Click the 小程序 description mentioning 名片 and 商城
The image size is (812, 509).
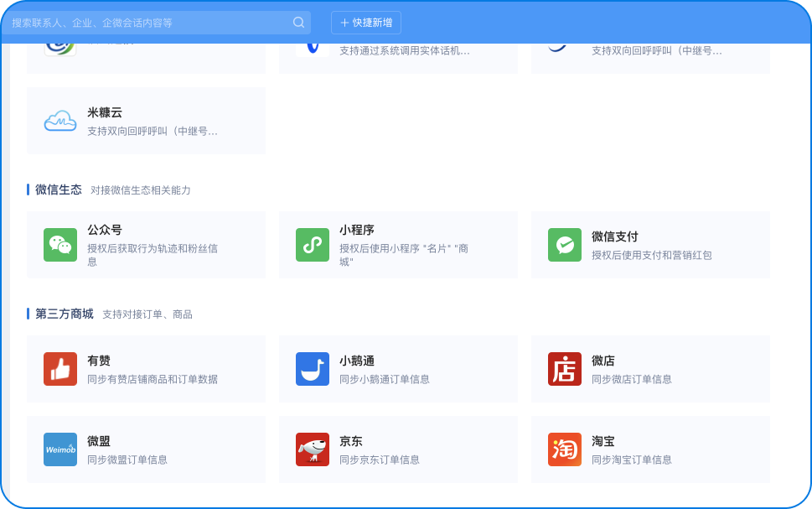[404, 255]
